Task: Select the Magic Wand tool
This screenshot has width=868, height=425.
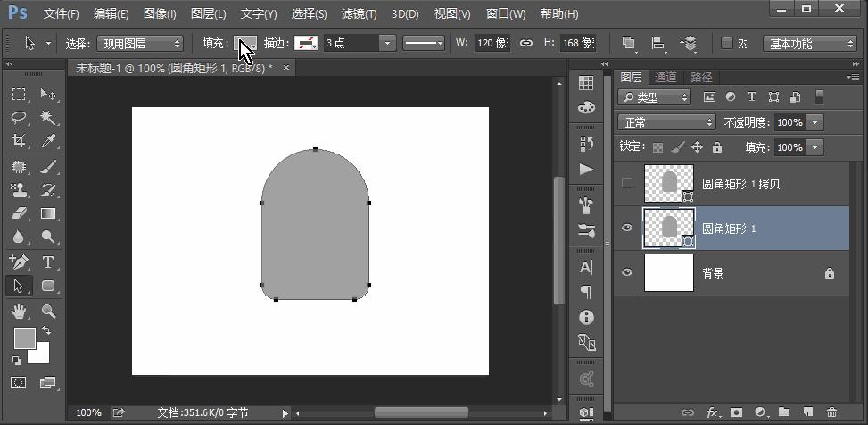Action: click(x=48, y=118)
